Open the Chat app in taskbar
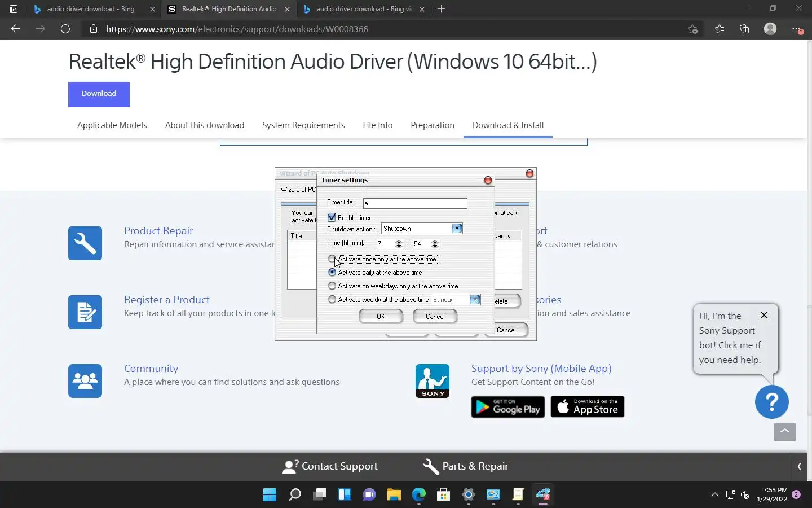This screenshot has width=812, height=508. [369, 495]
